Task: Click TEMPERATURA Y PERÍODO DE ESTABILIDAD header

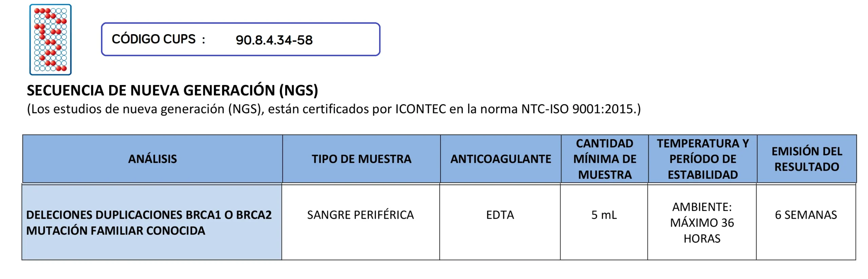Action: [703, 159]
